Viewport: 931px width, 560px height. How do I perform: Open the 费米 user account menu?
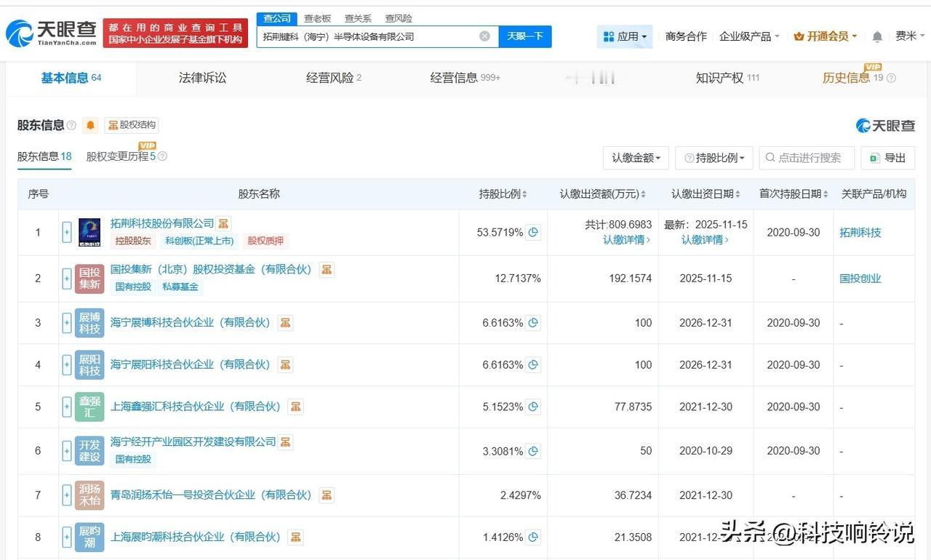pyautogui.click(x=910, y=36)
